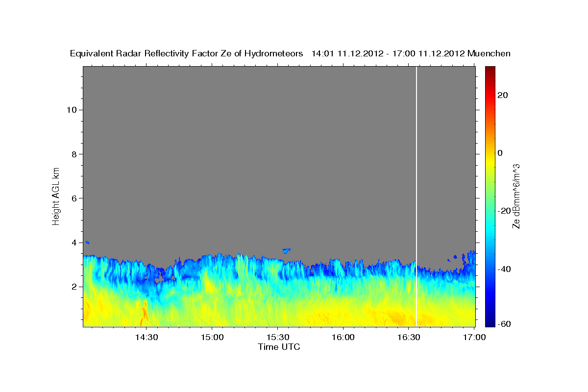Click the height tick label '8'

[73, 154]
